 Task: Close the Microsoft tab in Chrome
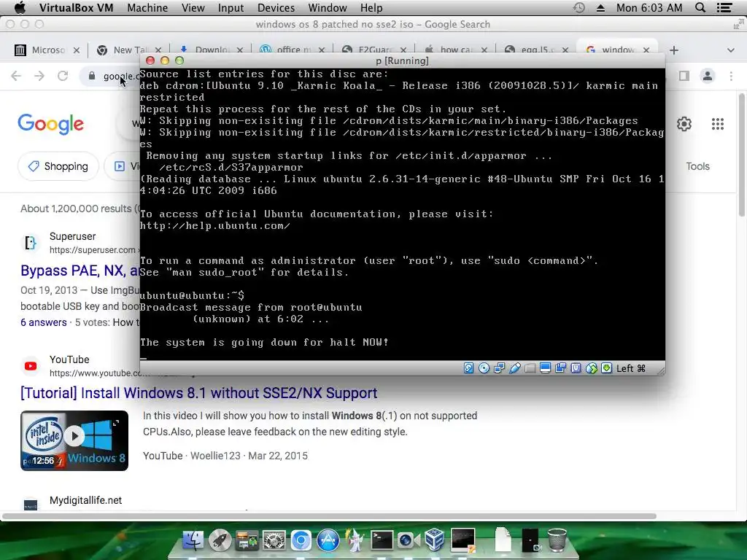pyautogui.click(x=76, y=50)
